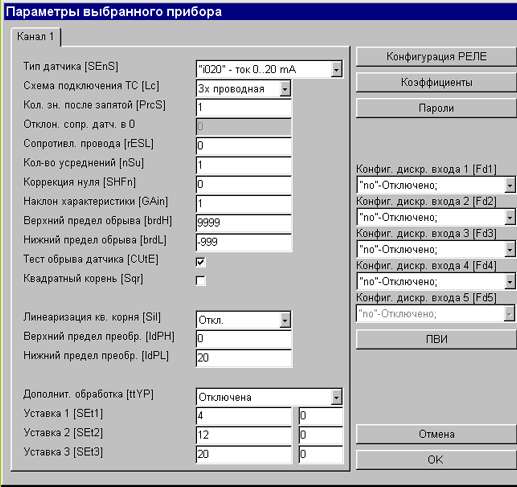517x487 pixels.
Task: Confirm settings with the OK button
Action: (436, 460)
